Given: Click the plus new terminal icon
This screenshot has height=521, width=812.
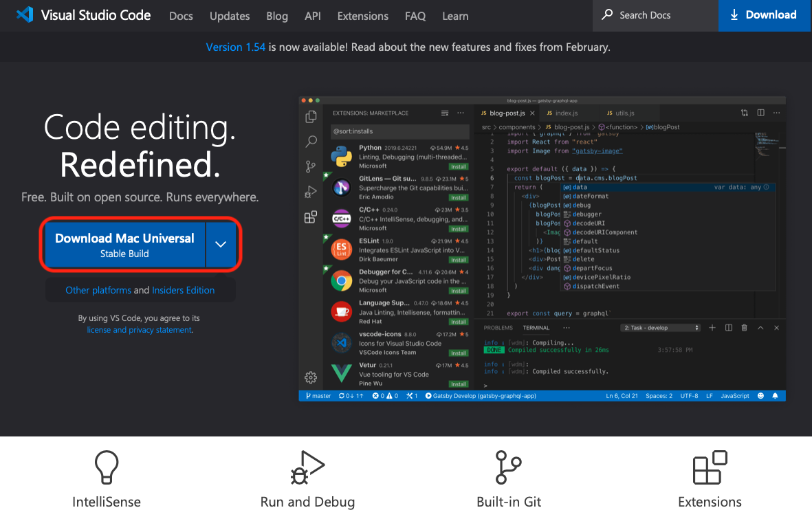Looking at the screenshot, I should (712, 327).
